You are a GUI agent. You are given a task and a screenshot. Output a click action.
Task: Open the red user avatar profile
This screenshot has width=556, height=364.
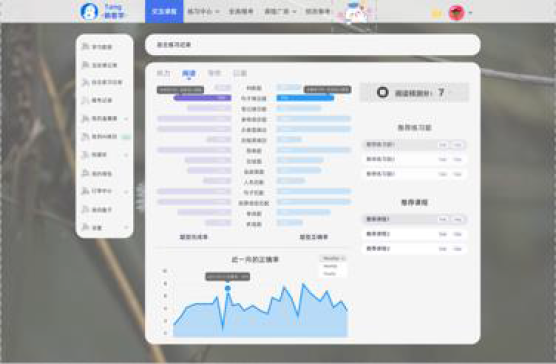[456, 13]
